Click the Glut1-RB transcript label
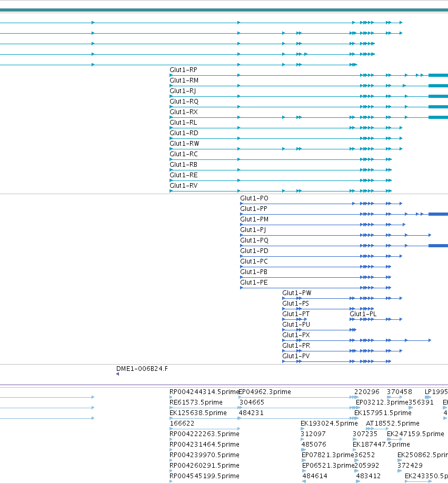Viewport: 448px width, 484px height. point(183,165)
